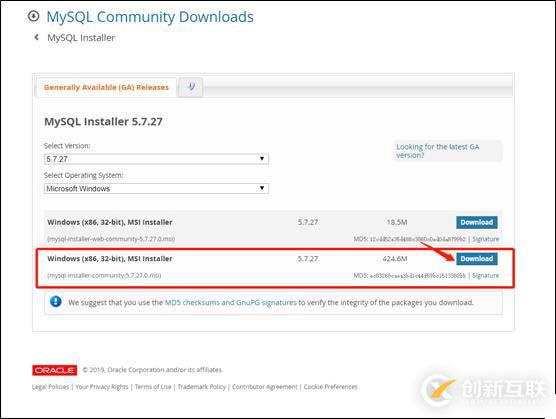Click file name mysql-installer-web-community-5.7.27.0.msi
Viewport: 556px width, 419px height.
tap(111, 239)
